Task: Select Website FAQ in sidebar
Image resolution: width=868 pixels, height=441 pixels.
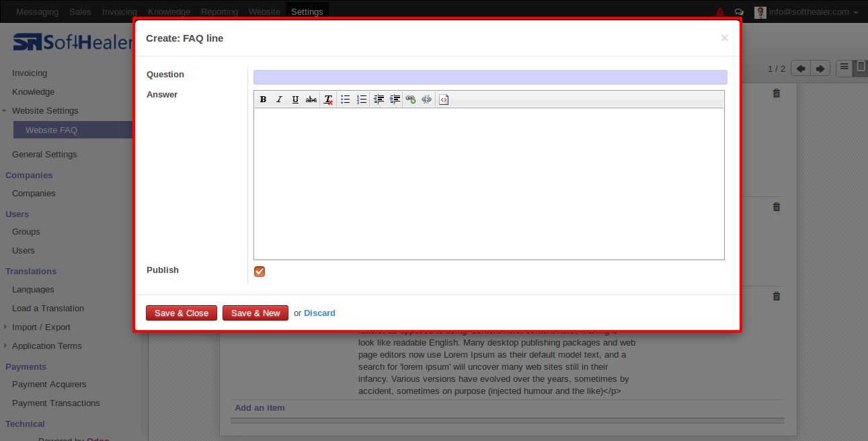Action: tap(73, 130)
